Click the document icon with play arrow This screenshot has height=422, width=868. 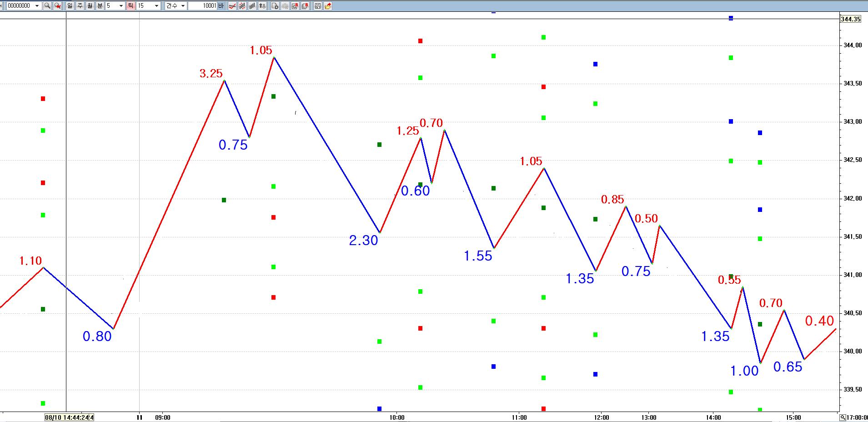275,6
